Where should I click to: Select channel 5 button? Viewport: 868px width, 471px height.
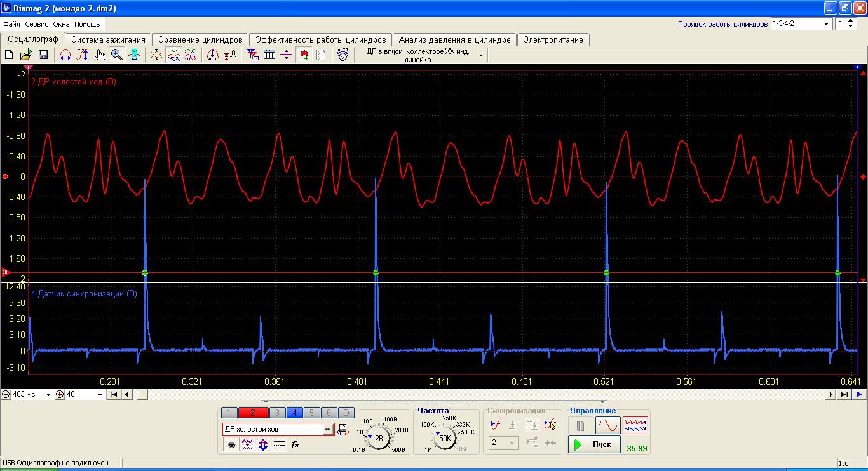point(311,413)
